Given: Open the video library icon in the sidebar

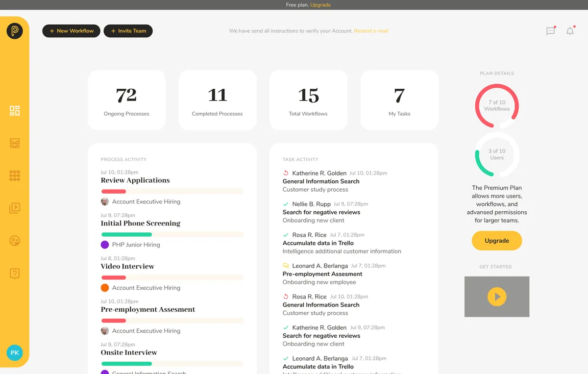Looking at the screenshot, I should click(x=15, y=208).
